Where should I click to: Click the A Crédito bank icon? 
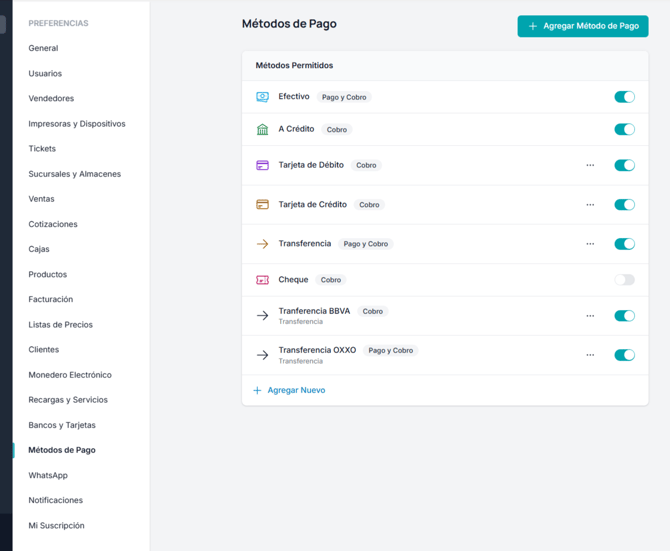pyautogui.click(x=262, y=129)
